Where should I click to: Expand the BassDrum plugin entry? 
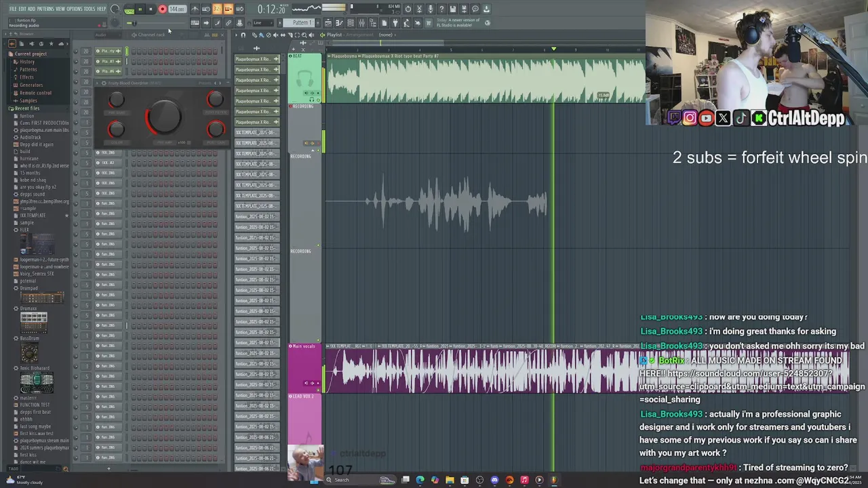click(x=29, y=338)
